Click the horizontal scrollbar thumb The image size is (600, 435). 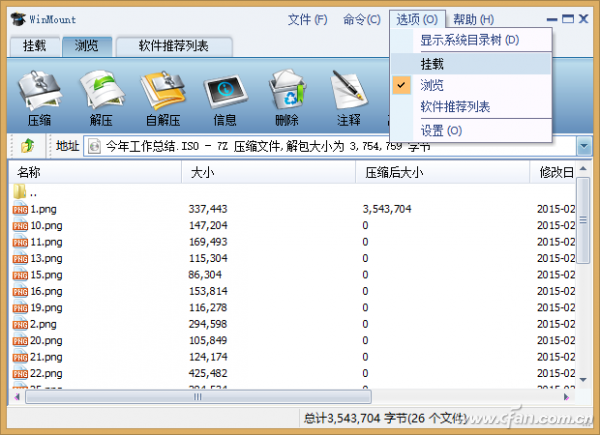[x=198, y=397]
